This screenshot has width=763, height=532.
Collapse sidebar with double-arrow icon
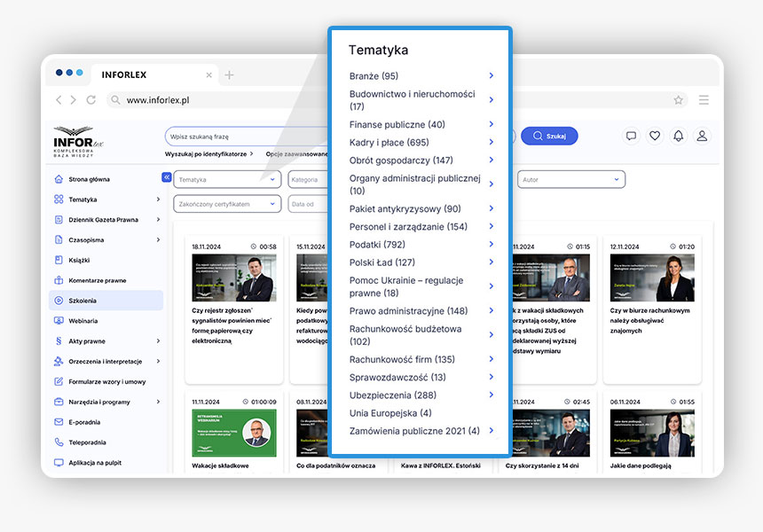(166, 177)
